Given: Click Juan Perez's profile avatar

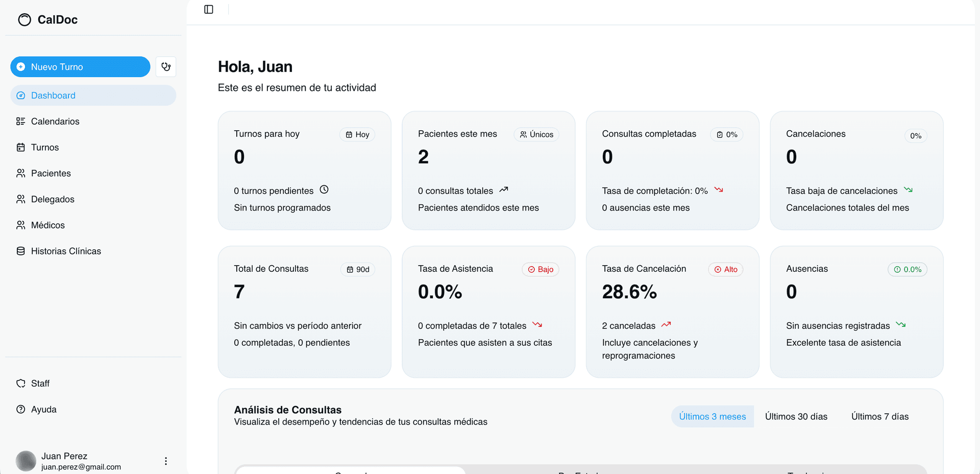Looking at the screenshot, I should 26,461.
